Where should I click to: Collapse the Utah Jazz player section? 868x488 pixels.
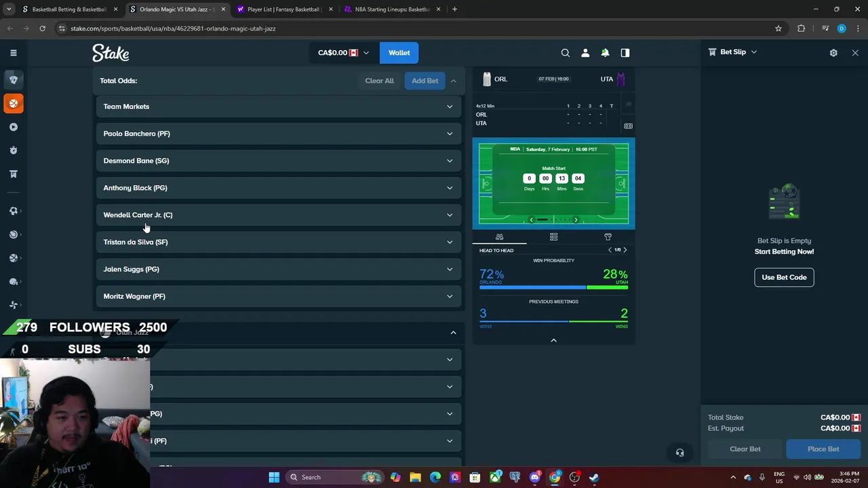(453, 333)
